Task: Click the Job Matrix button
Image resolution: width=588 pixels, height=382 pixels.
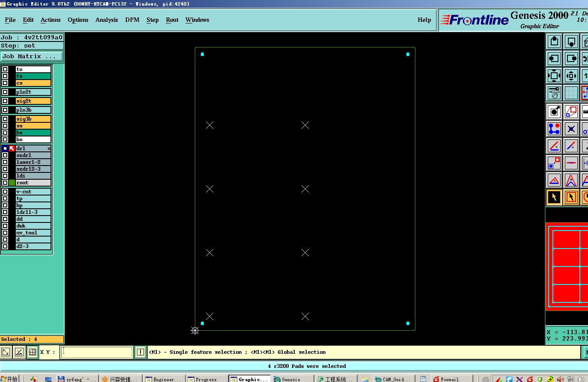Action: (x=32, y=56)
